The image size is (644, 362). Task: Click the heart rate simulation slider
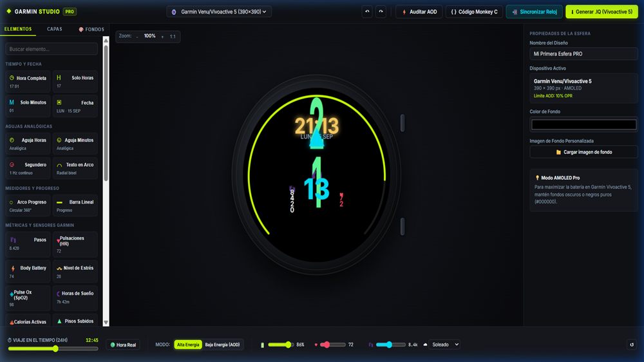333,345
